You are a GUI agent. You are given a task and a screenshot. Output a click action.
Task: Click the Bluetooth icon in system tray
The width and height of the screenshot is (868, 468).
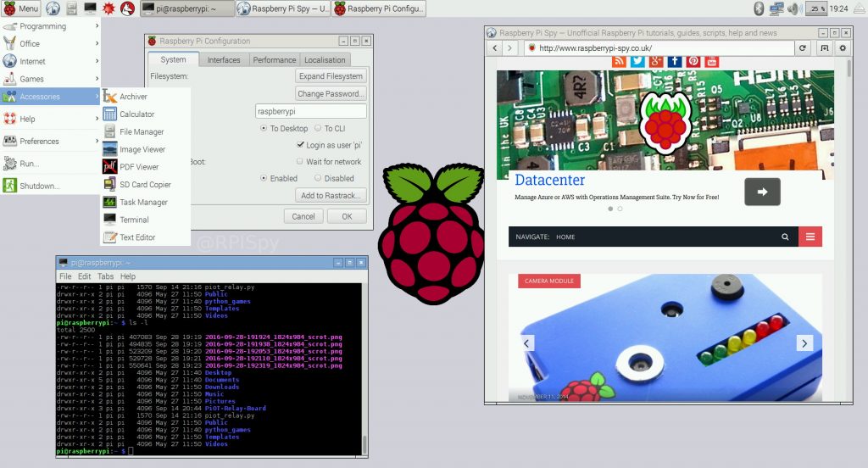[x=759, y=8]
